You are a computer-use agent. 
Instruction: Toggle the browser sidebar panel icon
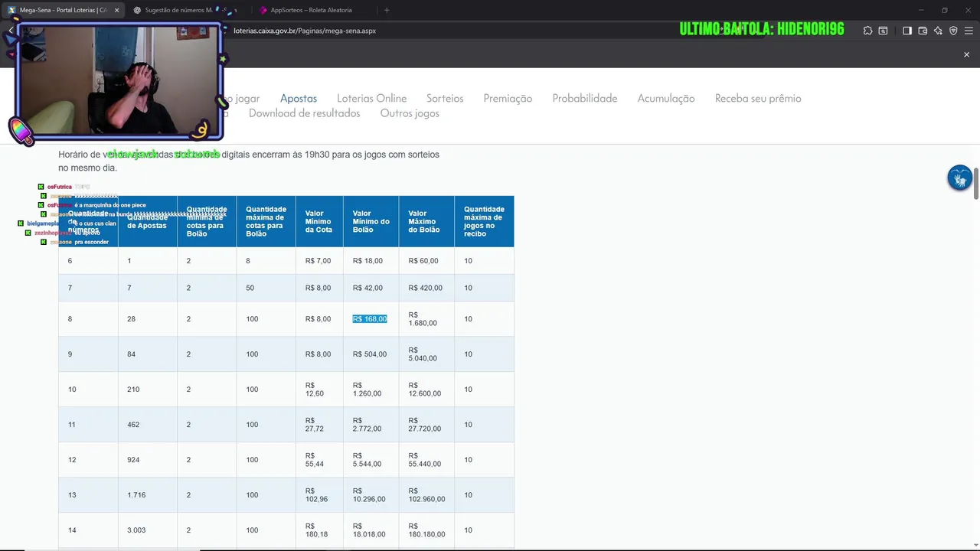tap(907, 31)
